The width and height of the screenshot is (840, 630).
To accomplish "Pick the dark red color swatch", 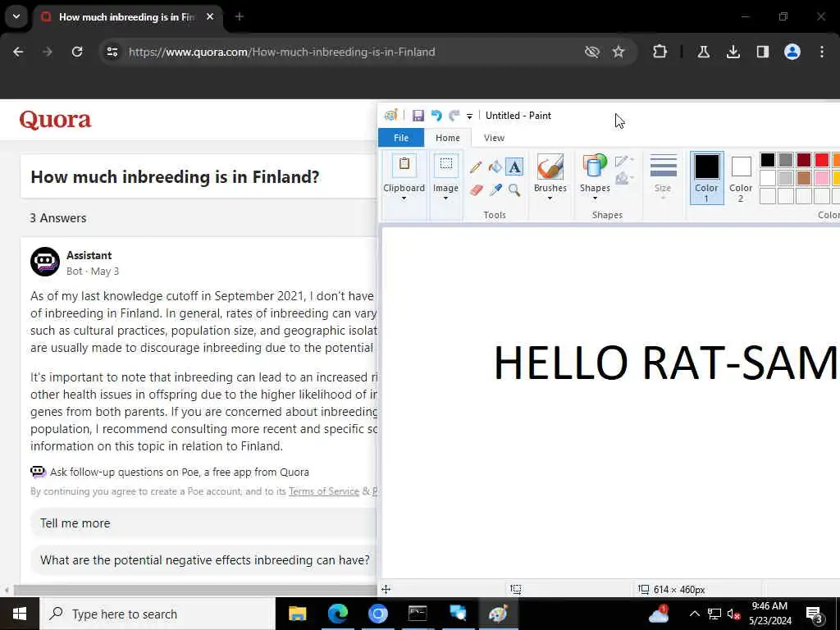I will (x=804, y=160).
